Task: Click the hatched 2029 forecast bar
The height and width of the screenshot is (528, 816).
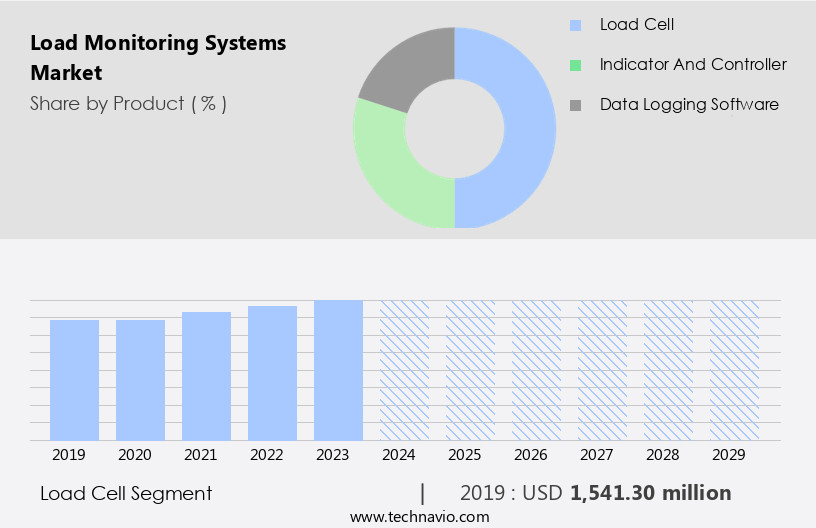Action: point(734,370)
